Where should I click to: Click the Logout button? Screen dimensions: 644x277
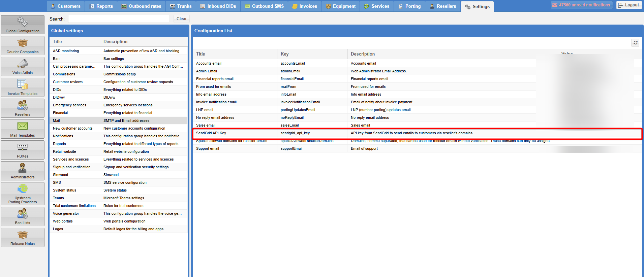point(628,5)
